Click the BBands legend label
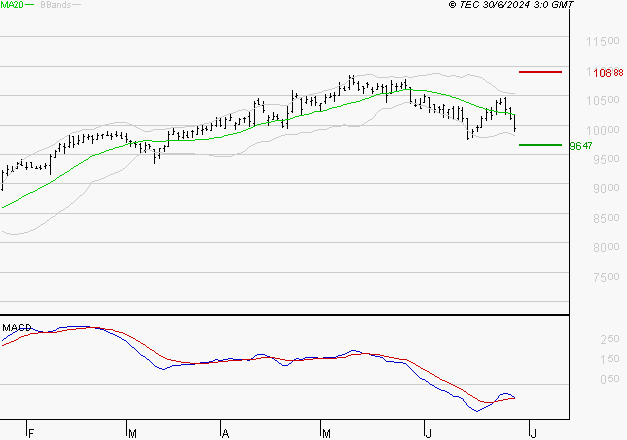The width and height of the screenshot is (627, 440). 56,5
